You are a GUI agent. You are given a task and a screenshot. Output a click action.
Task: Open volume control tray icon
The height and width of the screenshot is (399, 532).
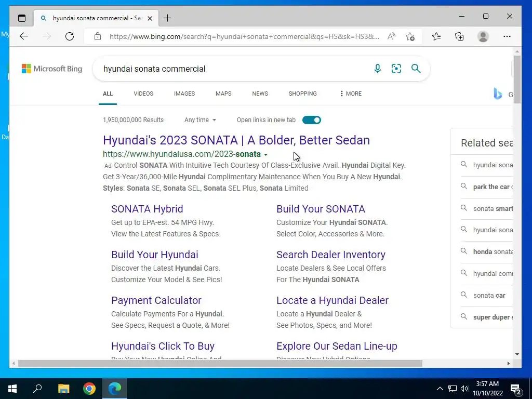[464, 389]
